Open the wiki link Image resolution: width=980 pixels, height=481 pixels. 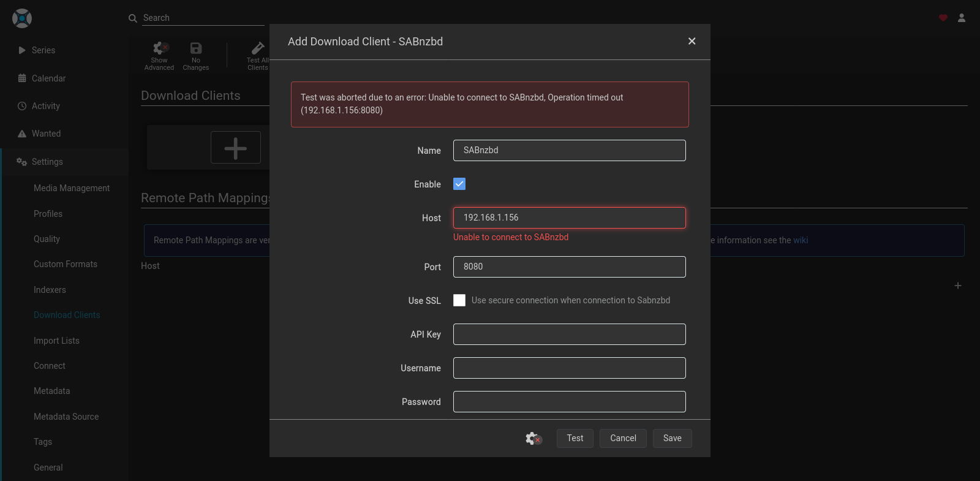tap(801, 240)
